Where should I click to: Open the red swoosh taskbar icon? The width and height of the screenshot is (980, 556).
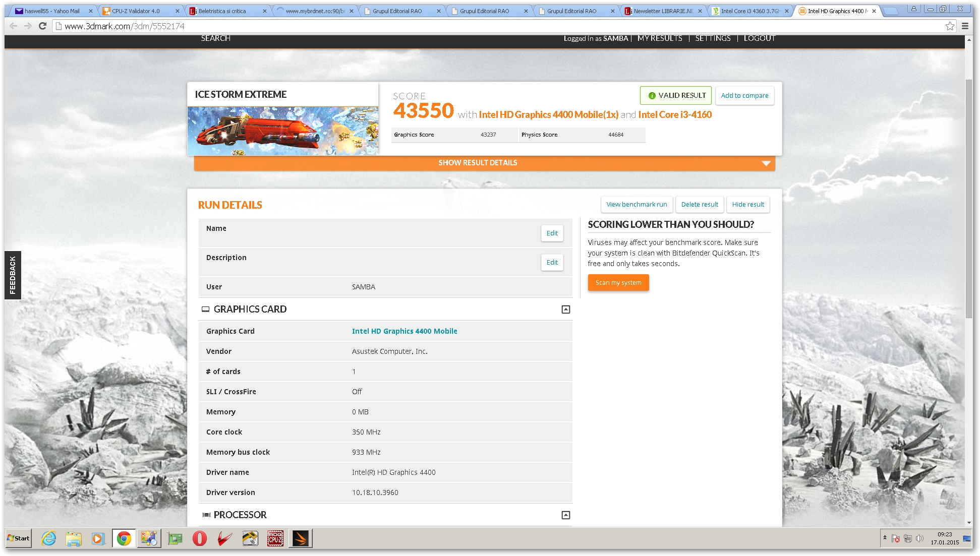[x=225, y=538]
